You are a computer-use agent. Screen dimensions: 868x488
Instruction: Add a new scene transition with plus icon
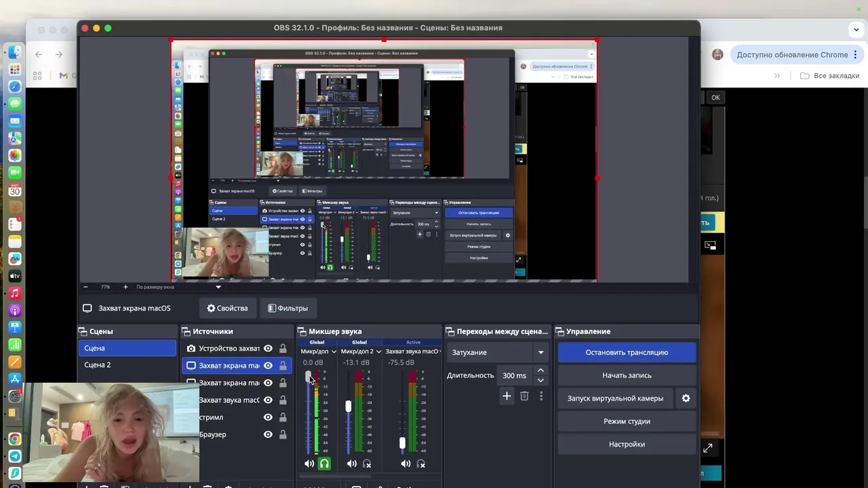point(507,396)
